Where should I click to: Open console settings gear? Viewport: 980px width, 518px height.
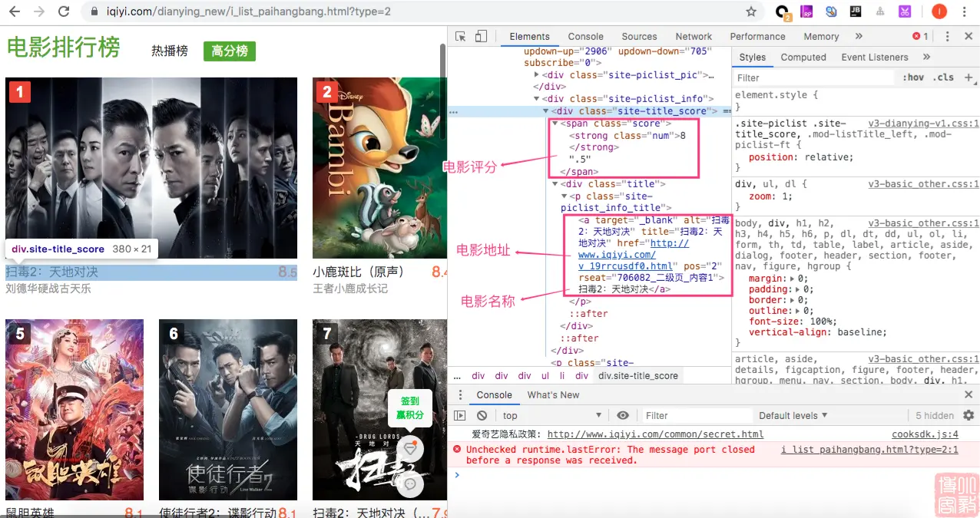pyautogui.click(x=968, y=415)
